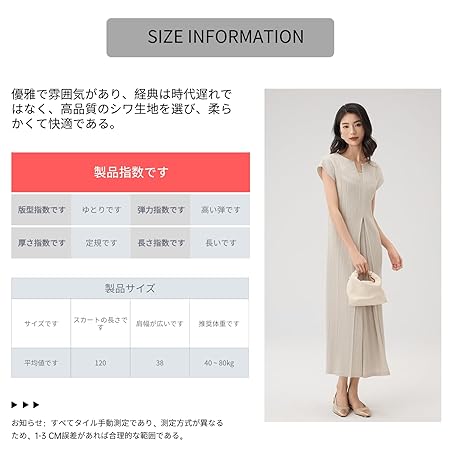Select the 長さ指数です cell
The height and width of the screenshot is (456, 456).
pyautogui.click(x=161, y=243)
